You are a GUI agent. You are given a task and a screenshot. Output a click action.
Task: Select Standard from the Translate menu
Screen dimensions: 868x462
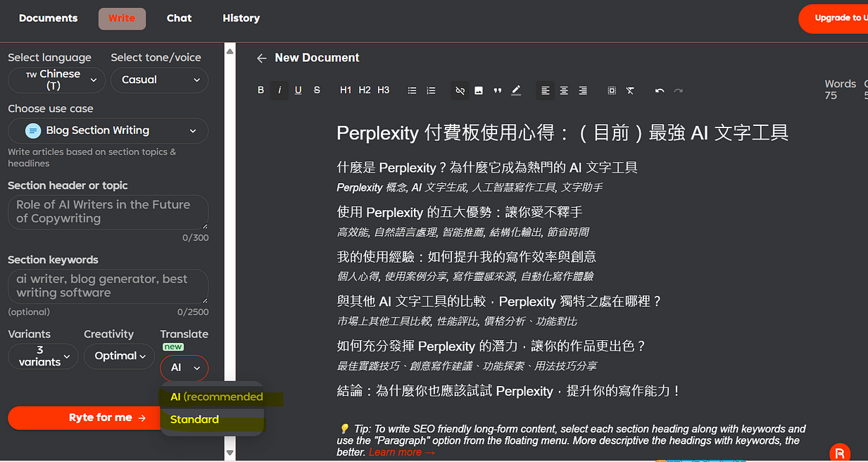pyautogui.click(x=194, y=419)
